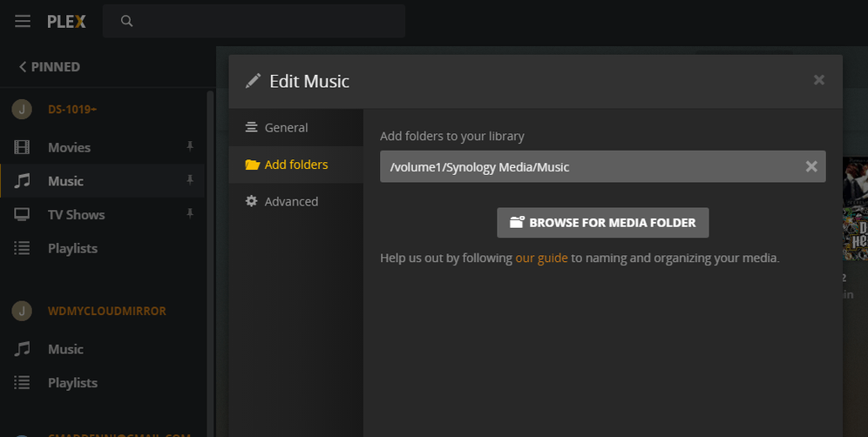Open Movies library film icon

point(23,147)
